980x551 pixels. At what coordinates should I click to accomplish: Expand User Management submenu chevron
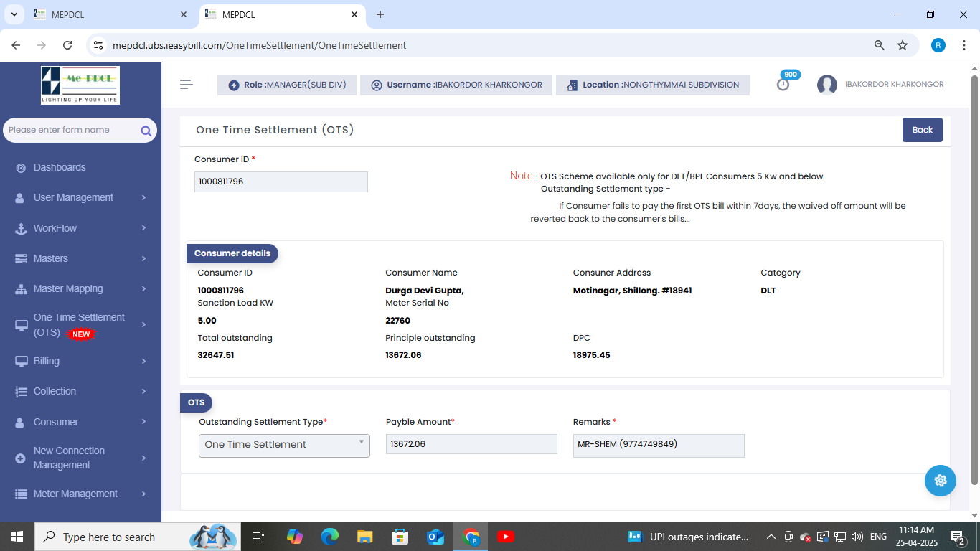[x=143, y=197]
